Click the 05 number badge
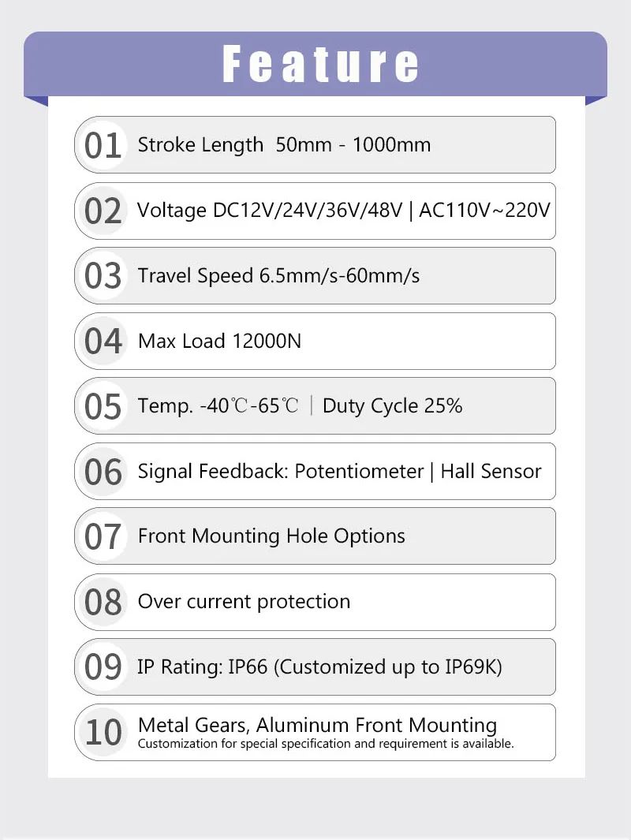The height and width of the screenshot is (840, 631). 103,407
